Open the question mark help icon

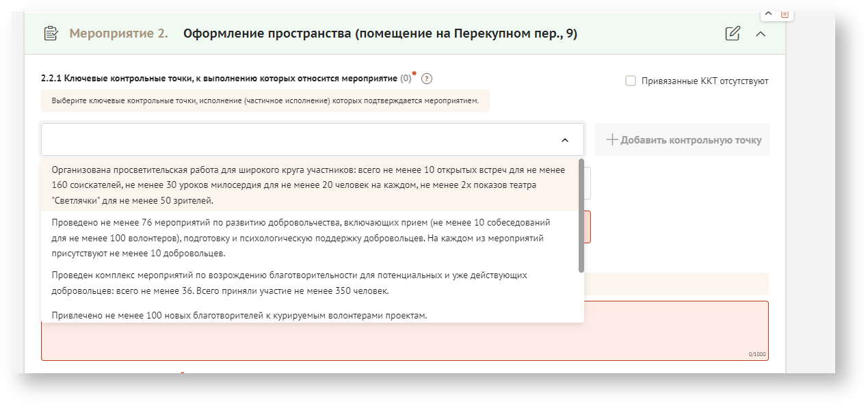427,79
